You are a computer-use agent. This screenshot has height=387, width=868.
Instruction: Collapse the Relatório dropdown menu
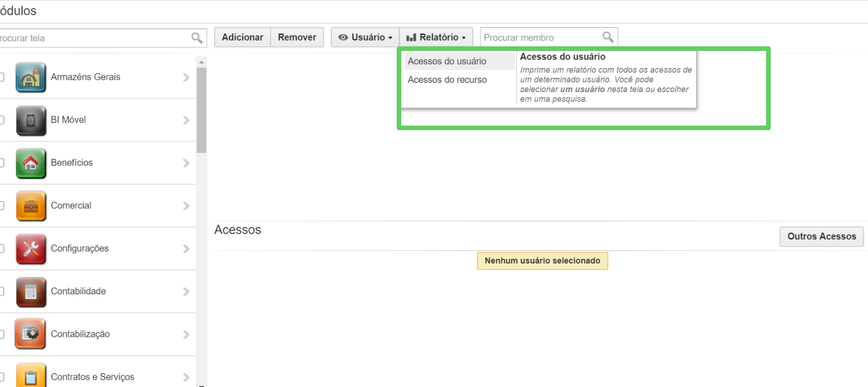tap(436, 38)
